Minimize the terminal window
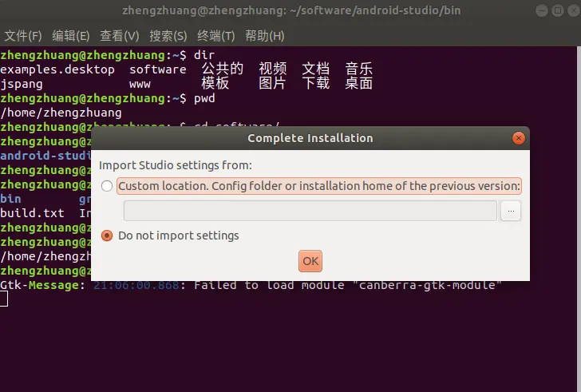Image resolution: width=581 pixels, height=392 pixels. (542, 10)
